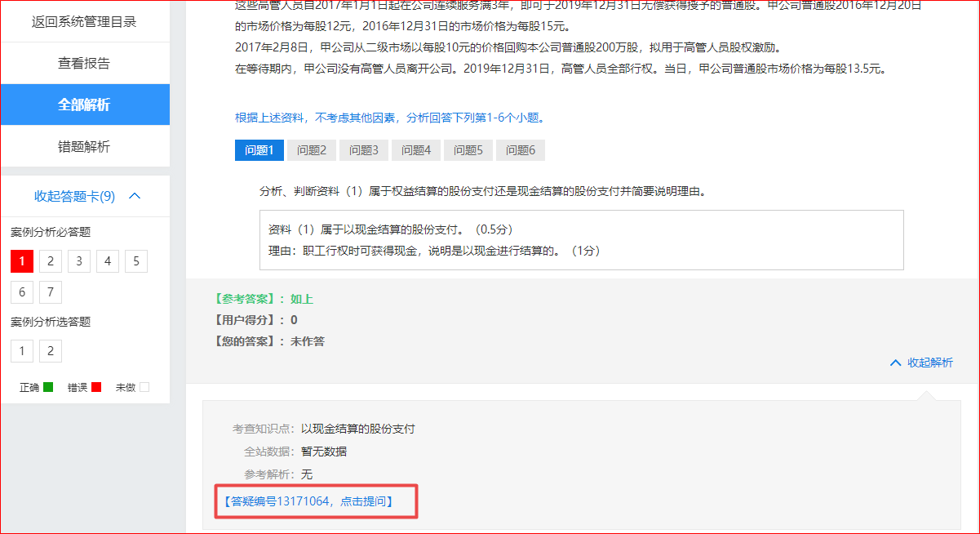The width and height of the screenshot is (980, 534).
Task: Click the 案例分析必答题 heading
Action: [x=51, y=232]
